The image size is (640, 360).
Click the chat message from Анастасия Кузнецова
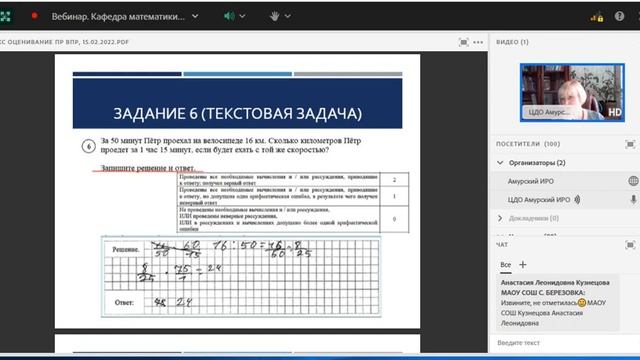[557, 302]
